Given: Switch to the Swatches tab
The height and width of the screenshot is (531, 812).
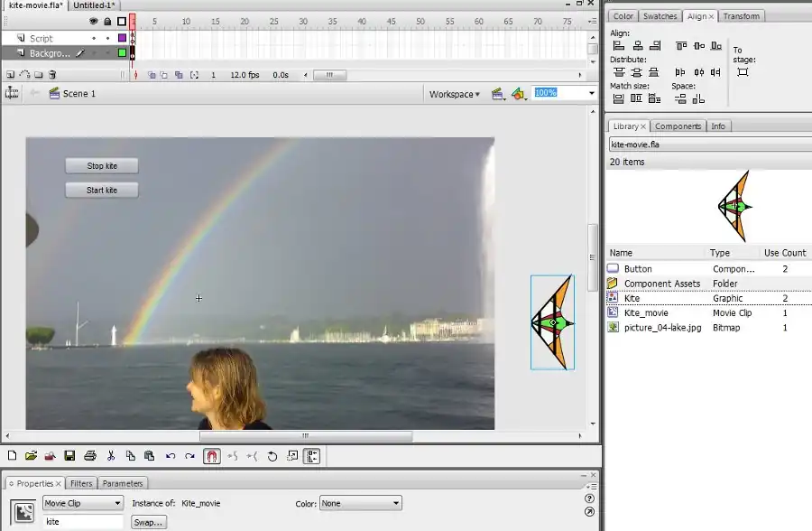Looking at the screenshot, I should (660, 16).
